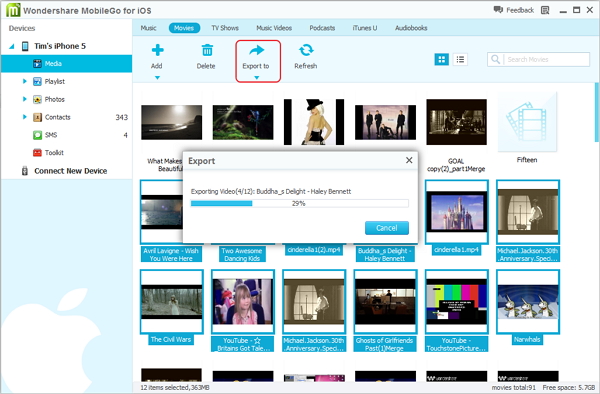Image resolution: width=600 pixels, height=394 pixels.
Task: Open the Add dropdown arrow
Action: click(x=157, y=78)
